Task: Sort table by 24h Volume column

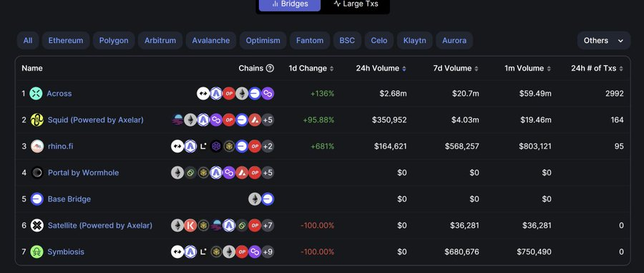Action: [x=381, y=68]
